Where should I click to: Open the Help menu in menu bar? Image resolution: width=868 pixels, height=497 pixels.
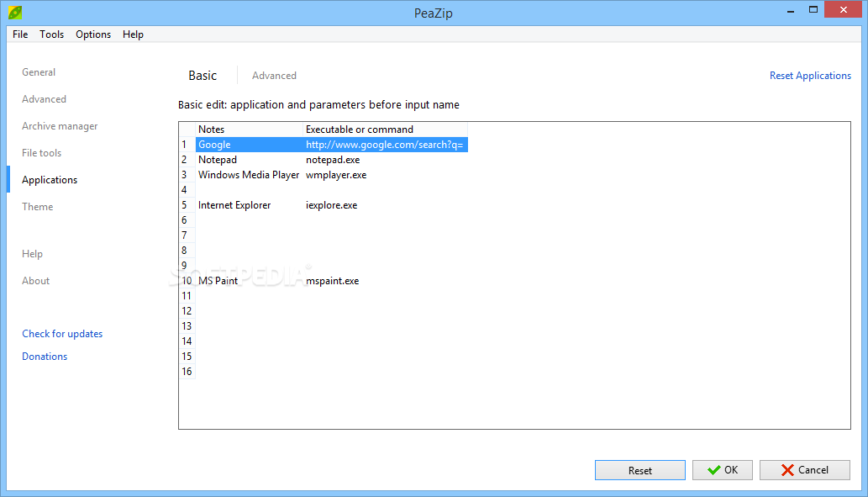point(133,34)
